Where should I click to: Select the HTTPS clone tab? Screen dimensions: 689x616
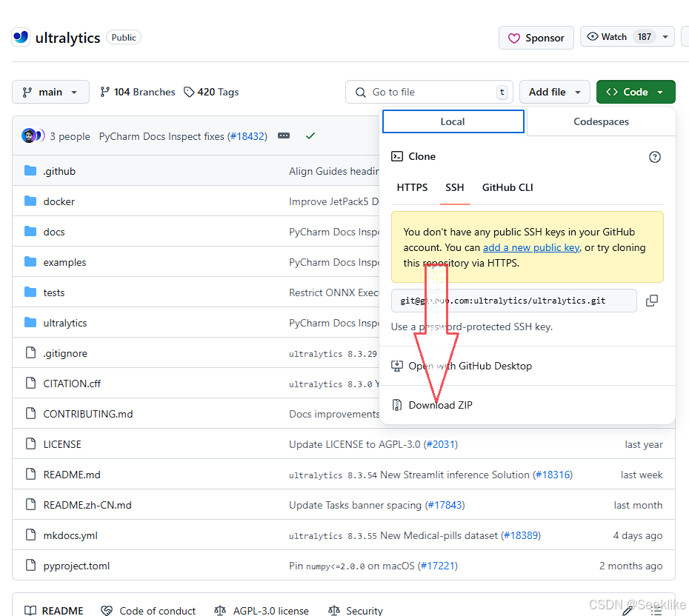tap(412, 187)
